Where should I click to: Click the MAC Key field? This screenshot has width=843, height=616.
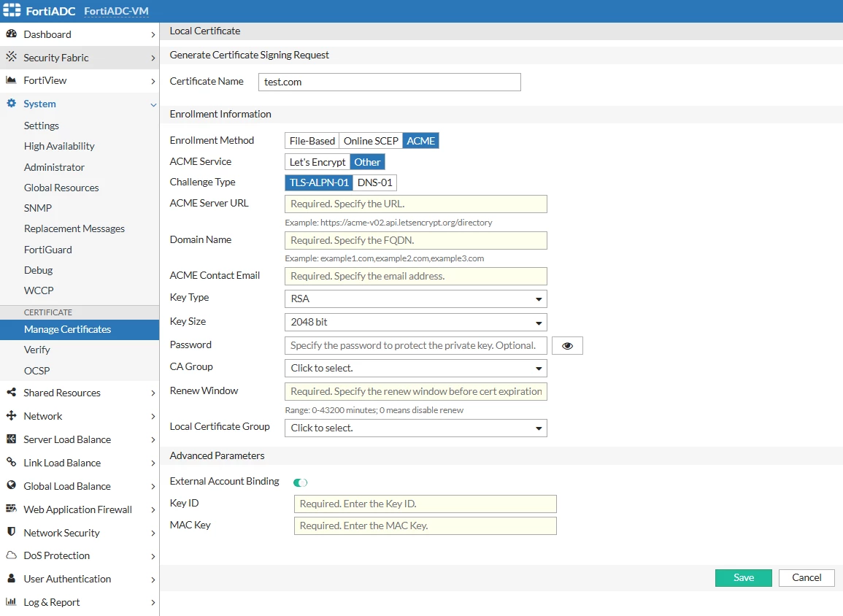coord(426,526)
